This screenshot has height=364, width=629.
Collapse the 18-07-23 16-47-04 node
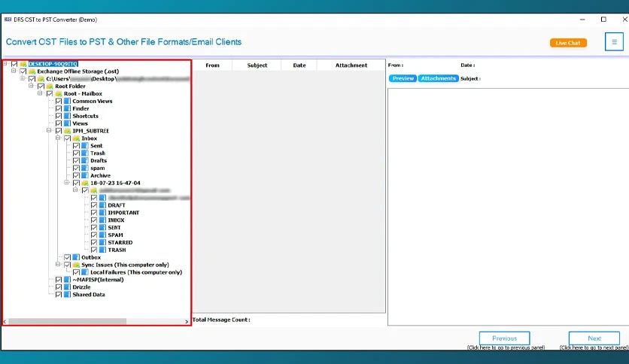point(67,183)
